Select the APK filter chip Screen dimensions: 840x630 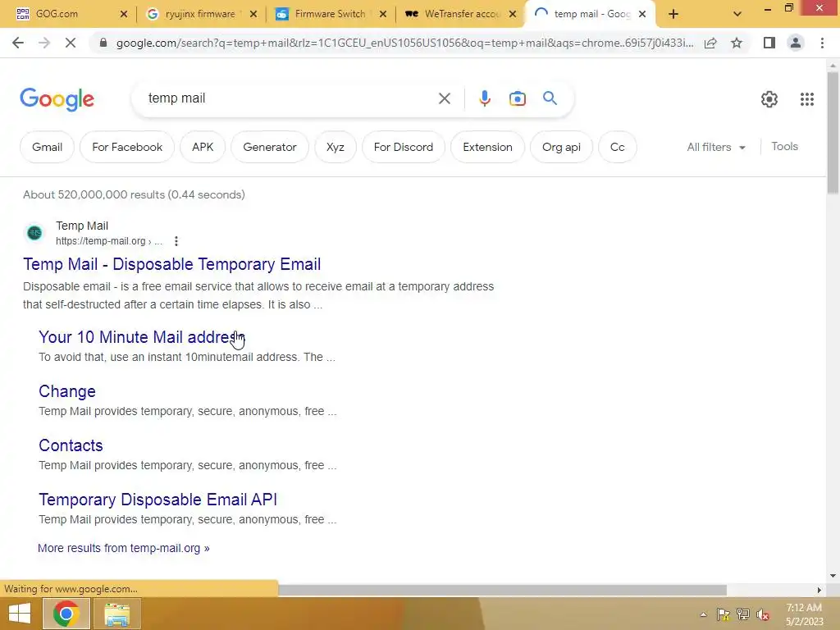(203, 147)
